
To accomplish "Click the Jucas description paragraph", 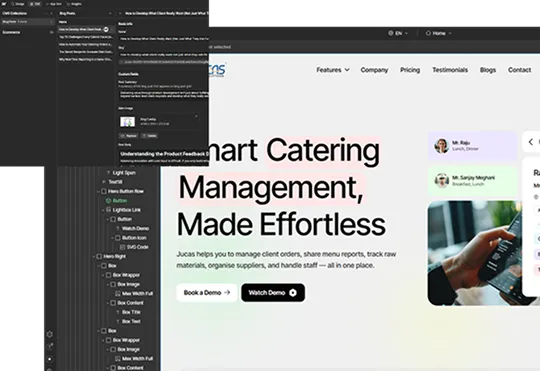I will click(x=286, y=260).
